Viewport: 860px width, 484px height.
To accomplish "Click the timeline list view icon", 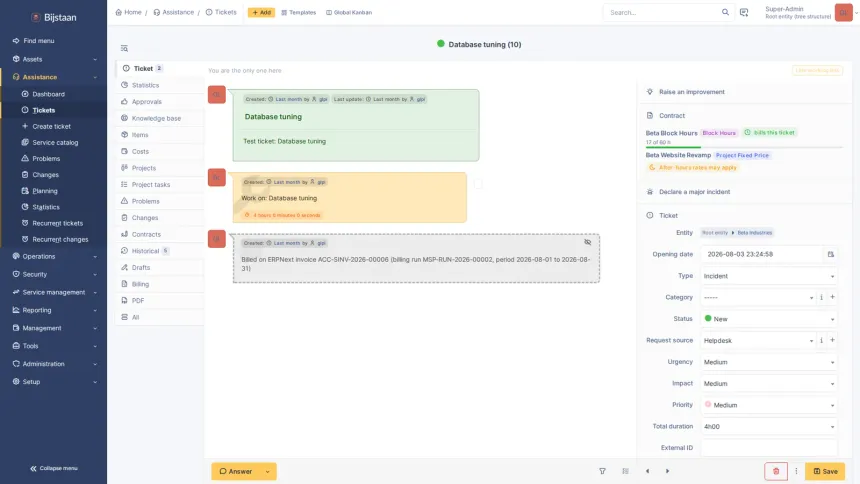I will 625,471.
